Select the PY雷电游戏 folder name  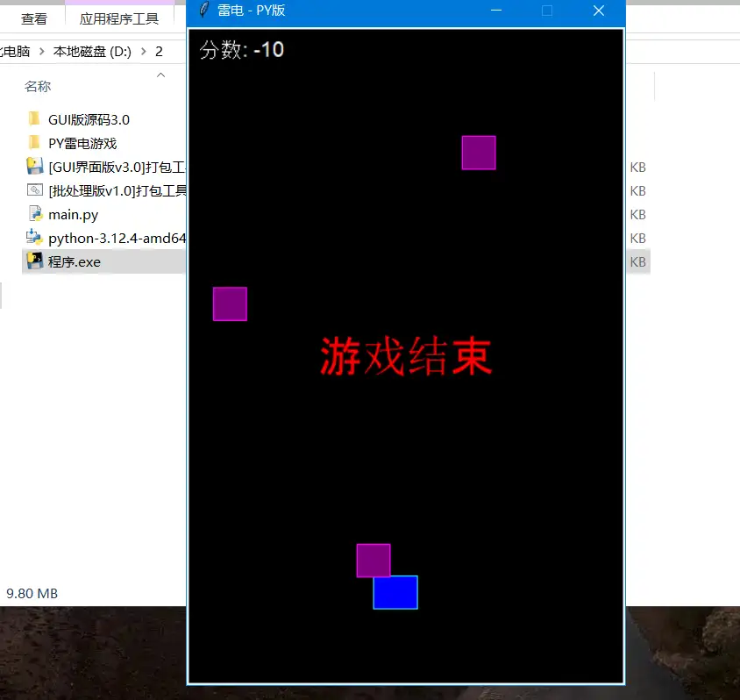coord(82,143)
